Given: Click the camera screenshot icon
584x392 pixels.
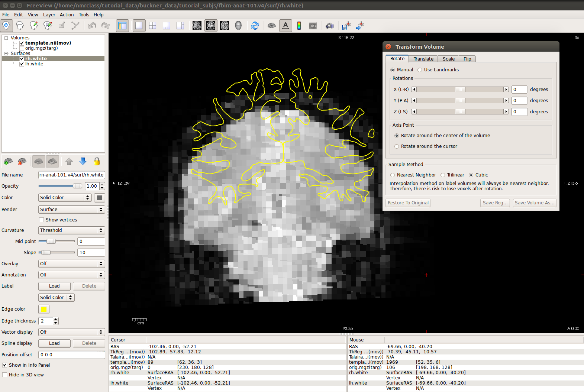Looking at the screenshot, I should [x=329, y=26].
